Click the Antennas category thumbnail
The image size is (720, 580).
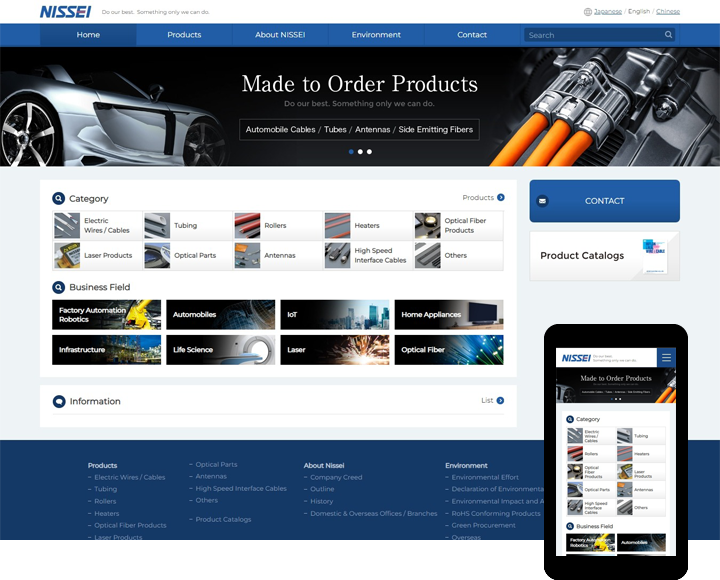tap(247, 255)
